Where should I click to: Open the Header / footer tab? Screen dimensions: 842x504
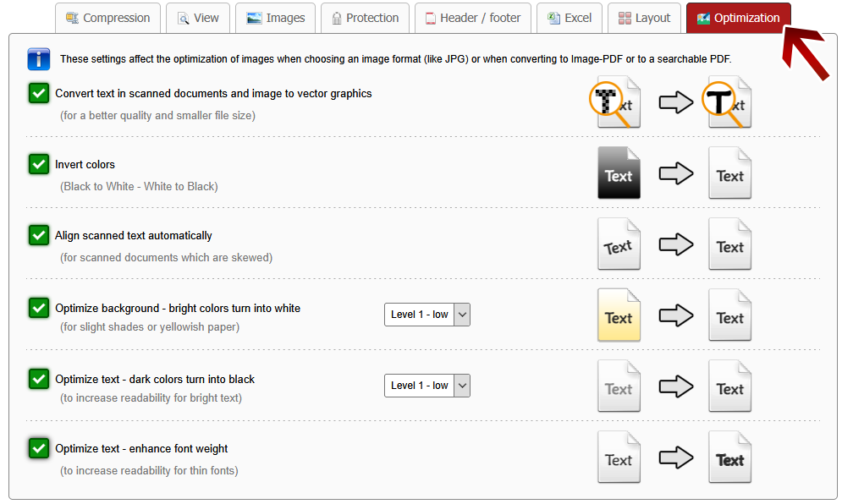pyautogui.click(x=472, y=18)
